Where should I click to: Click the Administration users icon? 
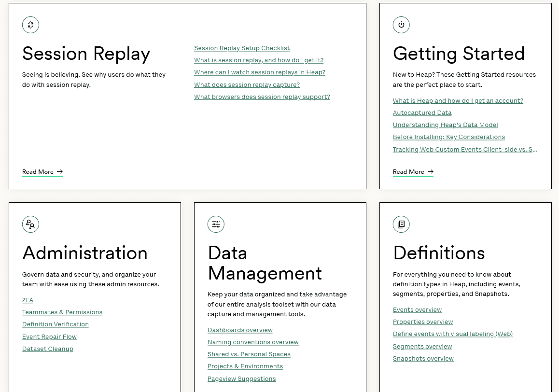click(30, 224)
